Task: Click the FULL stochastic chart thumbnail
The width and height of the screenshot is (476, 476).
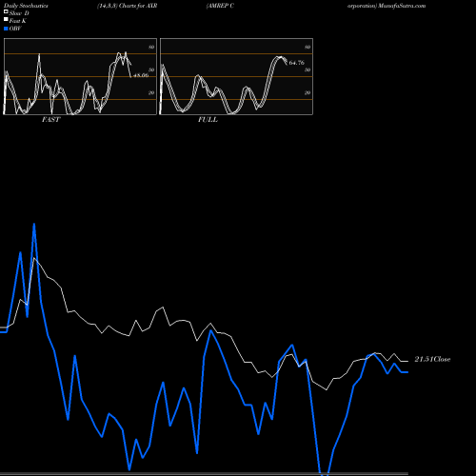Action: coord(236,76)
